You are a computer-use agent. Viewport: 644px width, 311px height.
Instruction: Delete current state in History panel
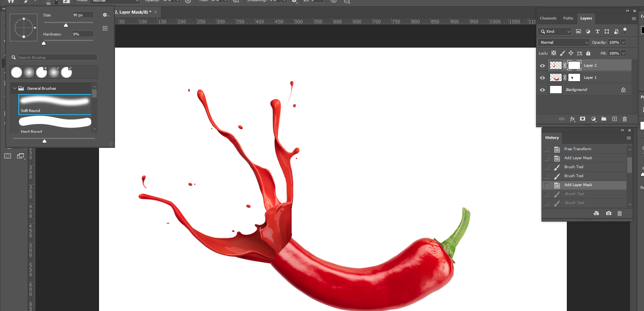coord(620,213)
